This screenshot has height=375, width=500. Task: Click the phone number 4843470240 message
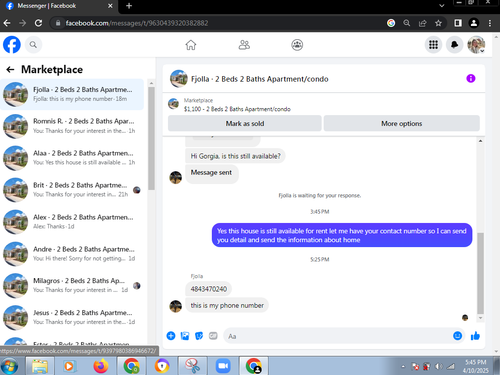[209, 289]
